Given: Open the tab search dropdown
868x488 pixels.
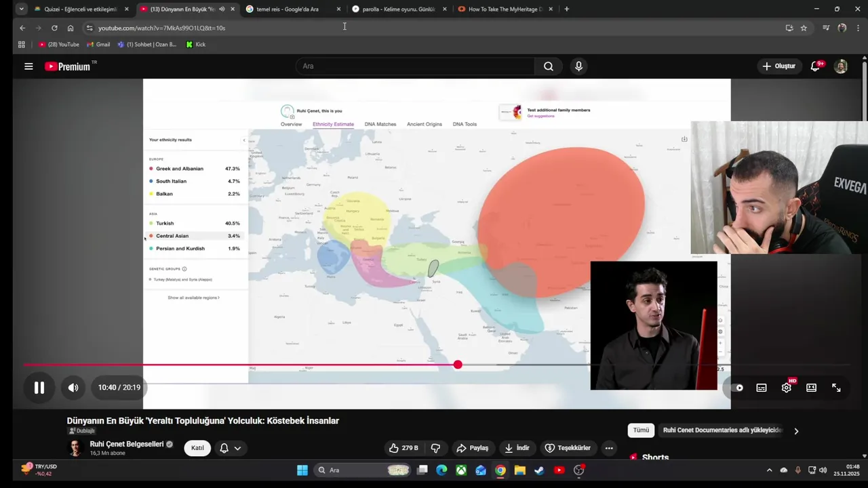Looking at the screenshot, I should tap(21, 9).
